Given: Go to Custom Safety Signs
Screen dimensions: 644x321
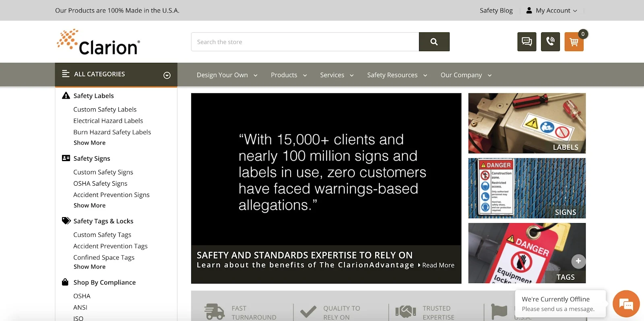Looking at the screenshot, I should [x=103, y=172].
